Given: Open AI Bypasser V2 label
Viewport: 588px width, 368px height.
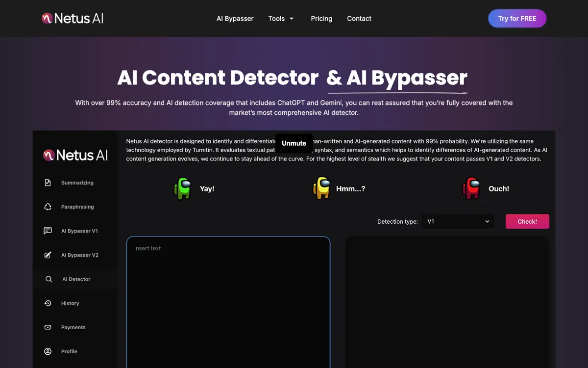Looking at the screenshot, I should point(80,255).
